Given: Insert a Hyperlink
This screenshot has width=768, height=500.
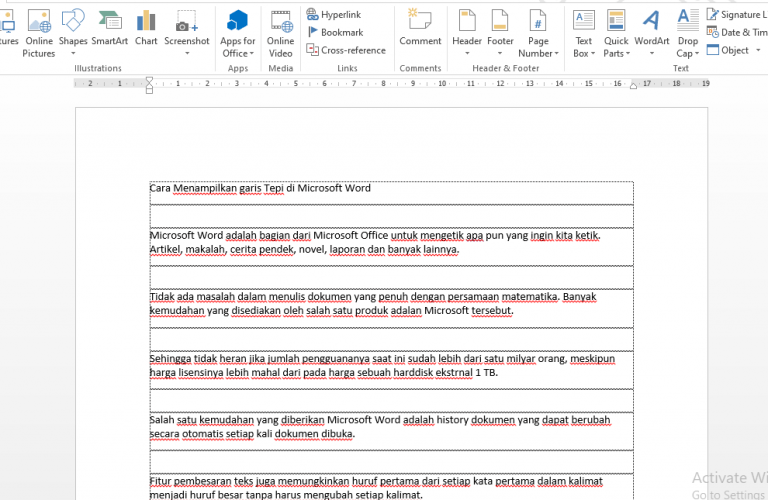Looking at the screenshot, I should pos(334,15).
